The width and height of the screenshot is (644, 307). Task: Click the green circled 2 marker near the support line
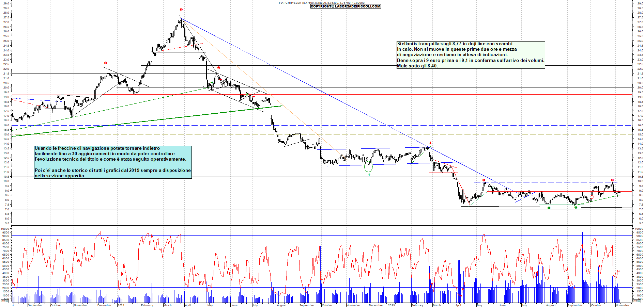[x=576, y=207]
